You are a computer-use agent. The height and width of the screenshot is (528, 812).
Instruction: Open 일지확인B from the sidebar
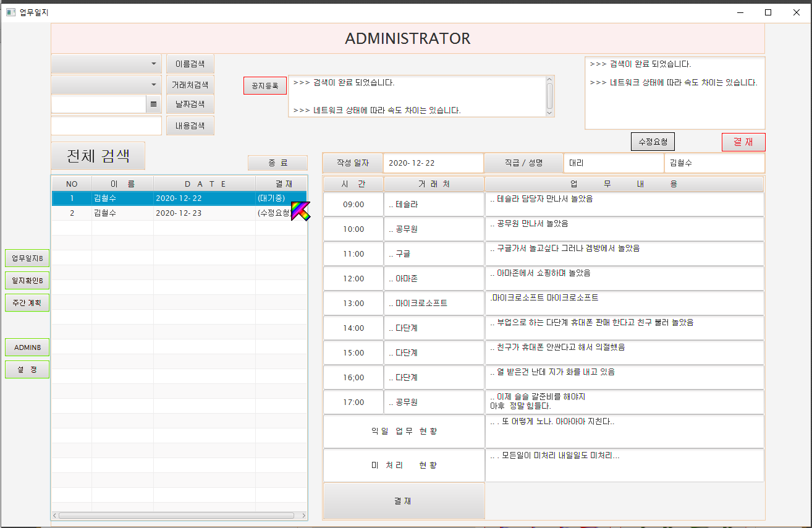click(x=27, y=281)
